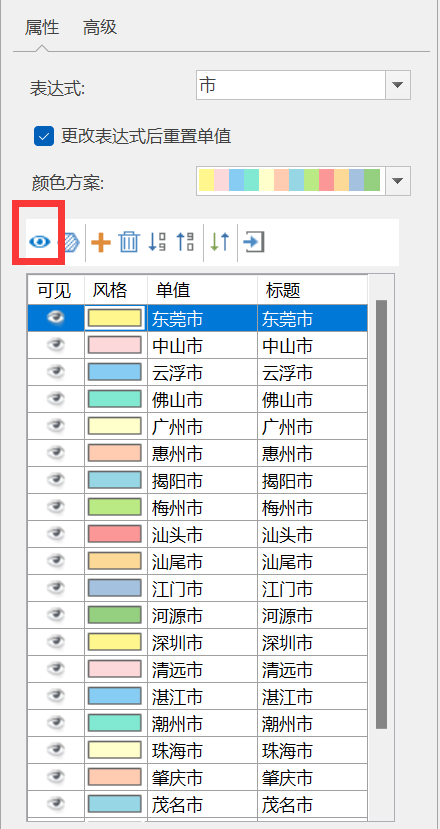
Task: Click the 标题 column header
Action: 313,290
